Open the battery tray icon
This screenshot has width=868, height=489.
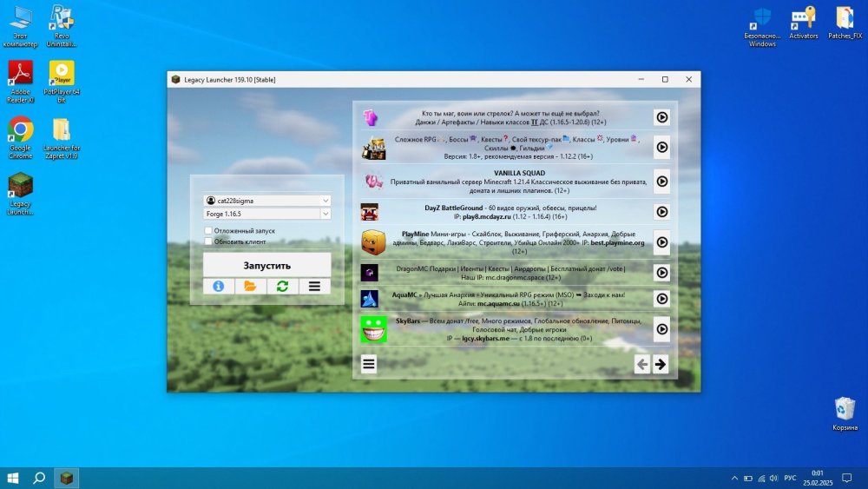[x=748, y=478]
